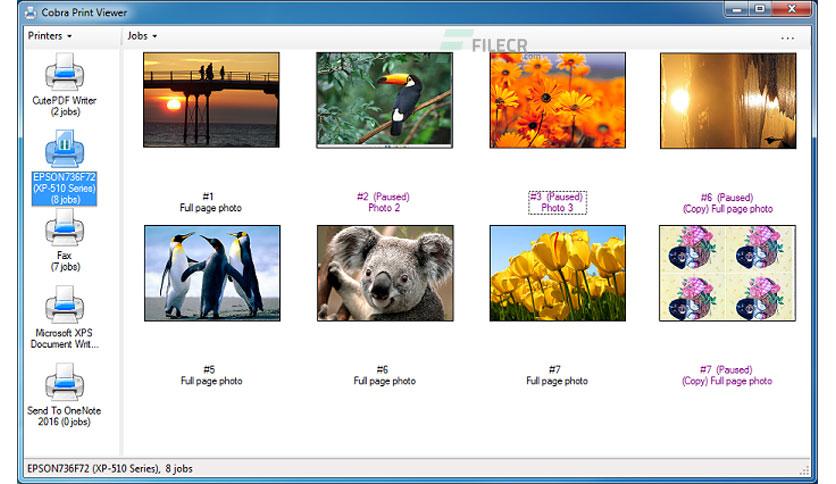Click the 'Microsoft XPS Document Writ...' label
The height and width of the screenshot is (484, 836).
tap(64, 338)
